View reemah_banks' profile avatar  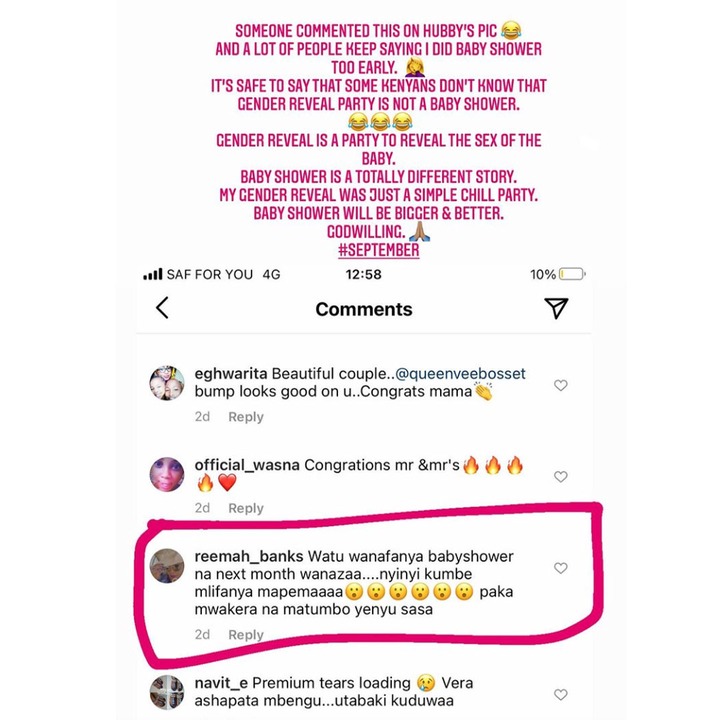tap(167, 566)
